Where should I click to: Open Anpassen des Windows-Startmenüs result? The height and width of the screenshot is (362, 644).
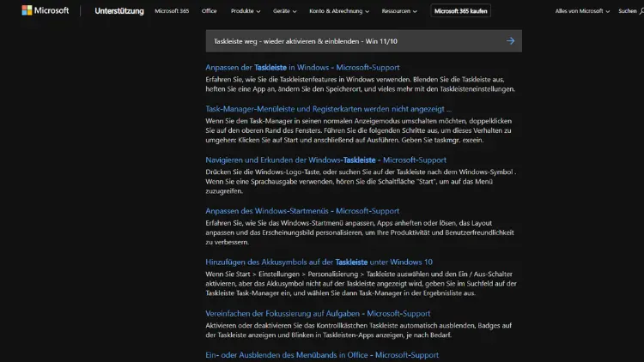coord(302,211)
